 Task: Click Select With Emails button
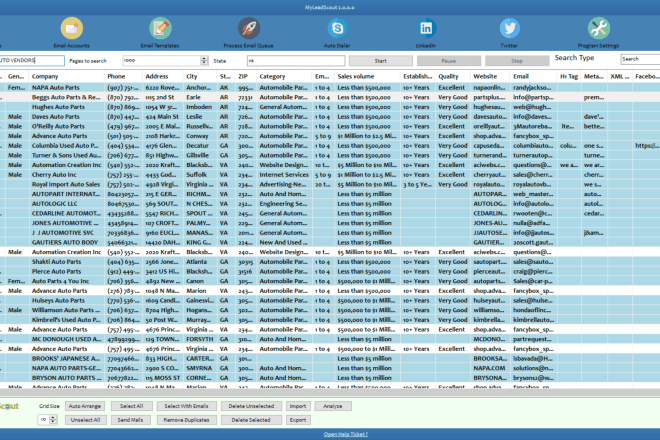coord(186,406)
